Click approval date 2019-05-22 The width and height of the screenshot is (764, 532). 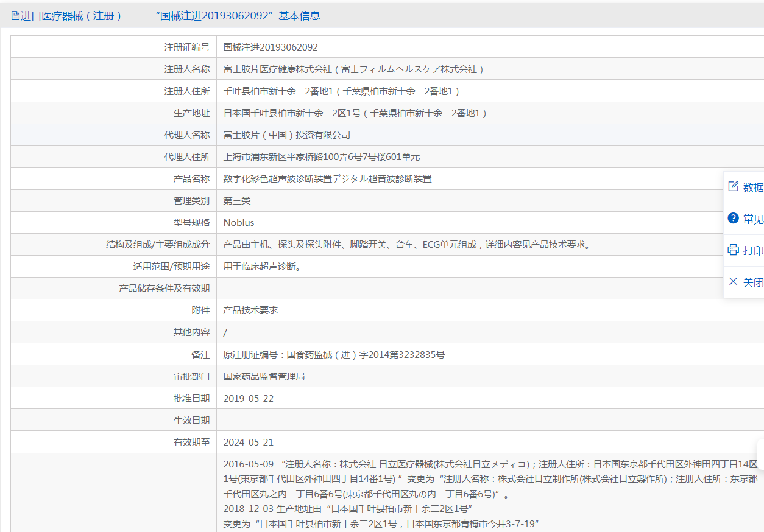point(249,398)
